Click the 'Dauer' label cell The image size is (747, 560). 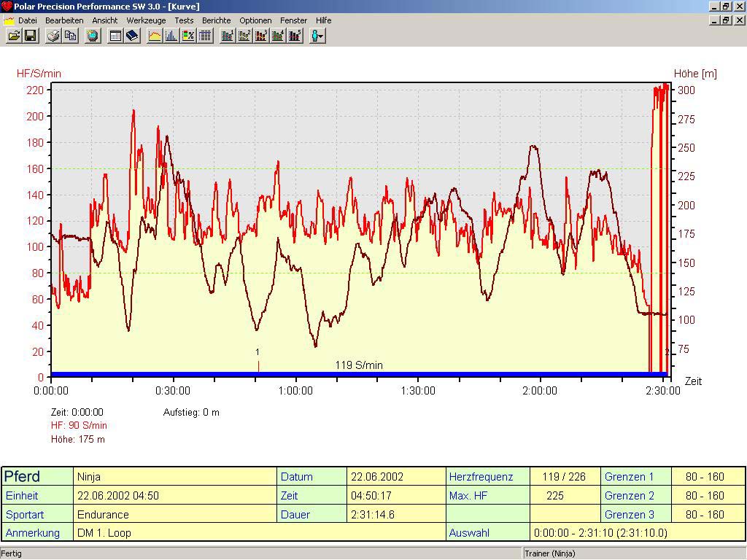[312, 514]
